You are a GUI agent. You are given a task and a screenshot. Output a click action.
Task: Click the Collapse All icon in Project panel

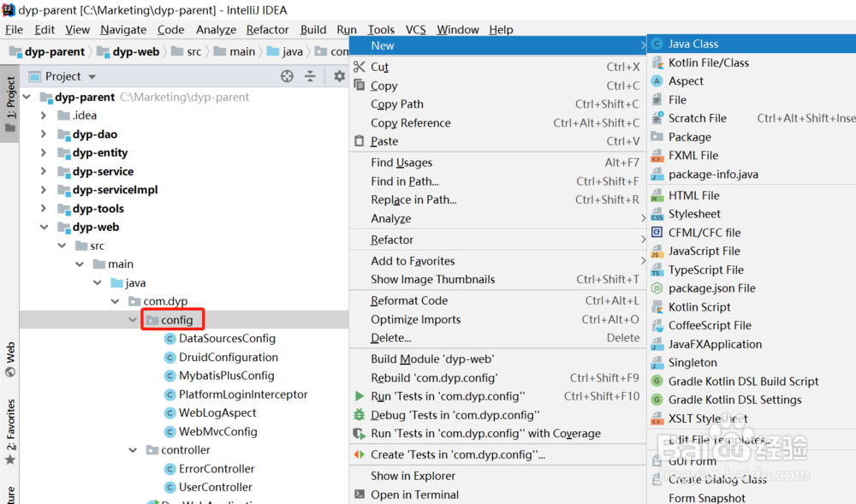click(x=310, y=76)
